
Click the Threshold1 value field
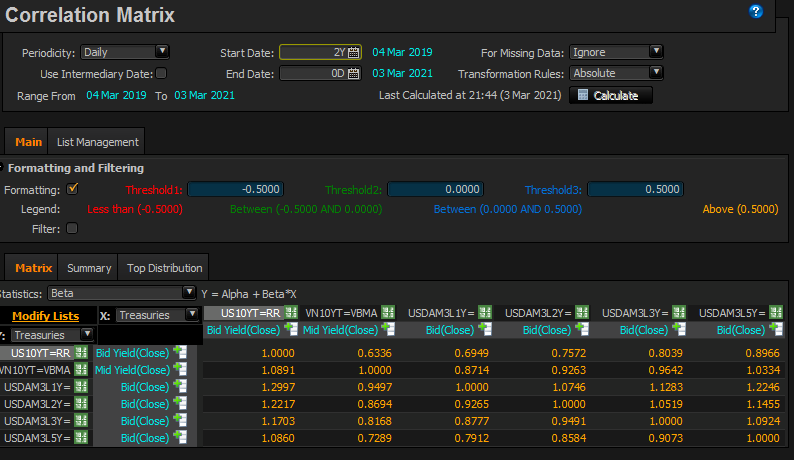235,189
